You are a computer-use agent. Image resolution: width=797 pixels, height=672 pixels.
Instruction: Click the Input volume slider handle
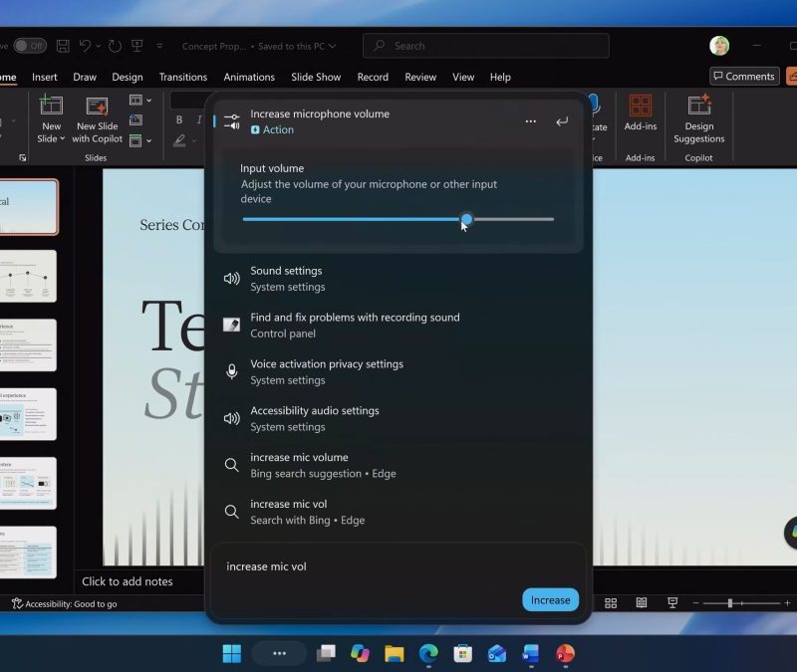(466, 219)
